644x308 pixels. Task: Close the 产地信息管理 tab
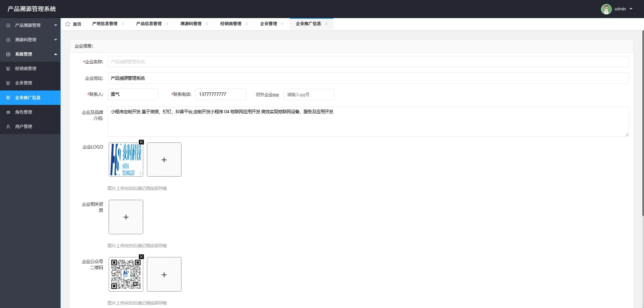[123, 24]
